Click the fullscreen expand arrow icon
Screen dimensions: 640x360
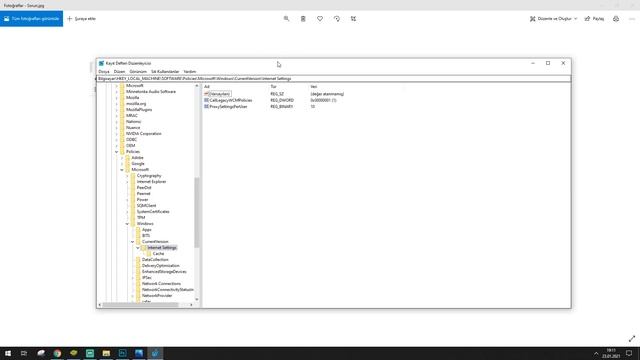coord(632,339)
